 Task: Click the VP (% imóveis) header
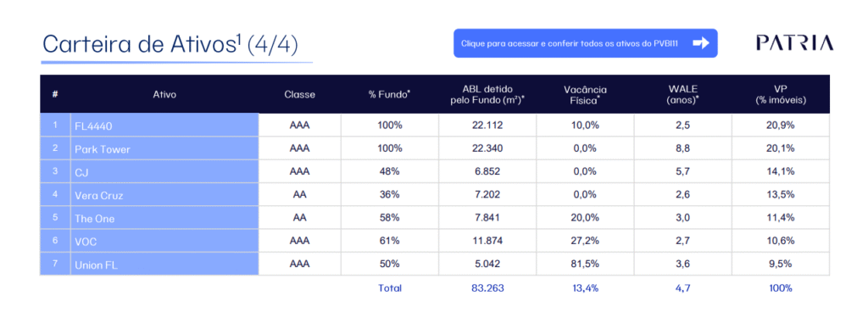pos(781,95)
